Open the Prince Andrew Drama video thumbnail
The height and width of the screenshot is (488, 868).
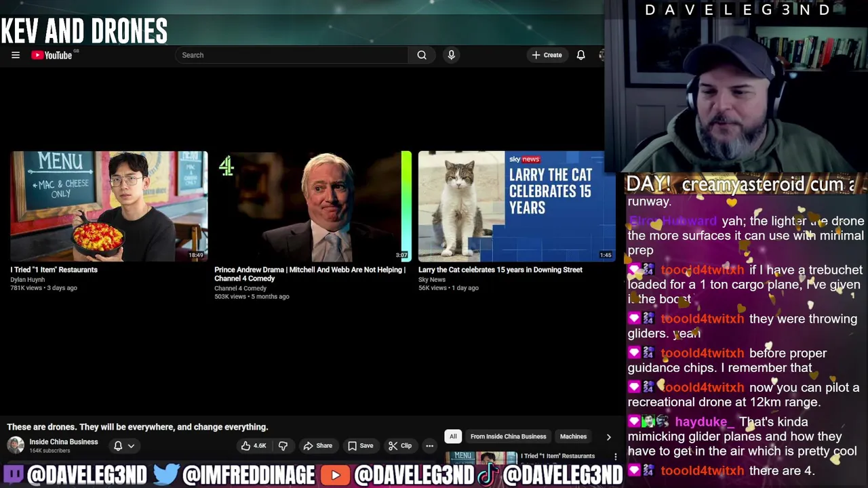(x=313, y=206)
